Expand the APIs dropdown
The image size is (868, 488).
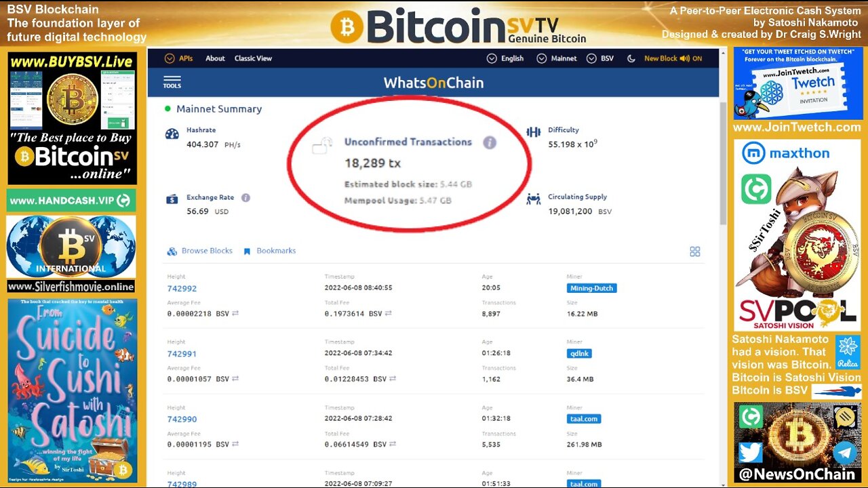pyautogui.click(x=178, y=58)
